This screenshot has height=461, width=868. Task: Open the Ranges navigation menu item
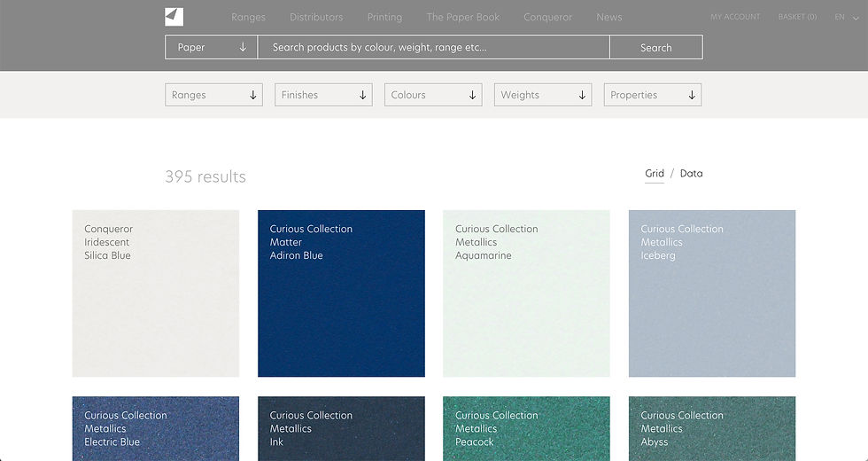coord(248,17)
